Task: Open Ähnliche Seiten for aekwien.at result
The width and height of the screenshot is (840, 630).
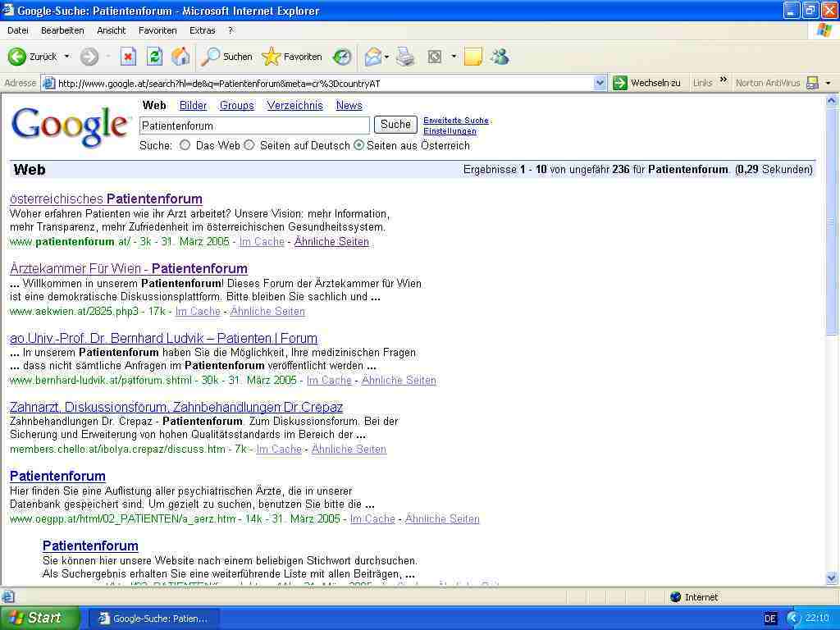Action: (x=268, y=311)
